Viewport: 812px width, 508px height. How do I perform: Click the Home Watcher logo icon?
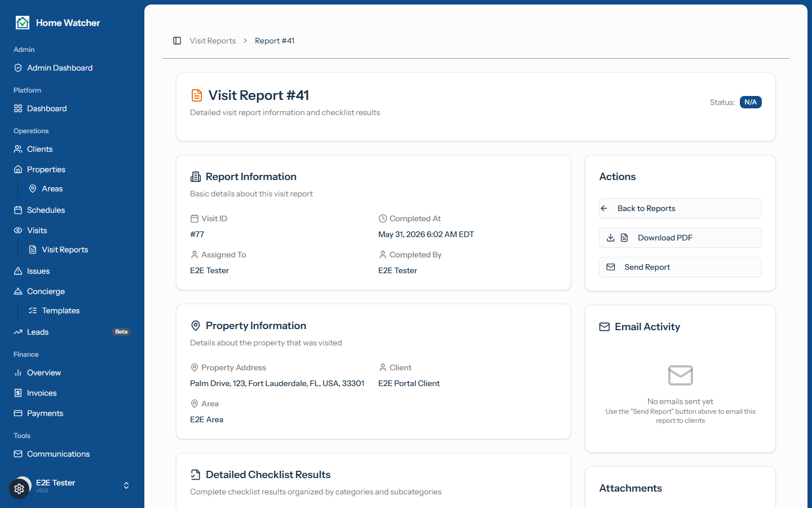(23, 23)
